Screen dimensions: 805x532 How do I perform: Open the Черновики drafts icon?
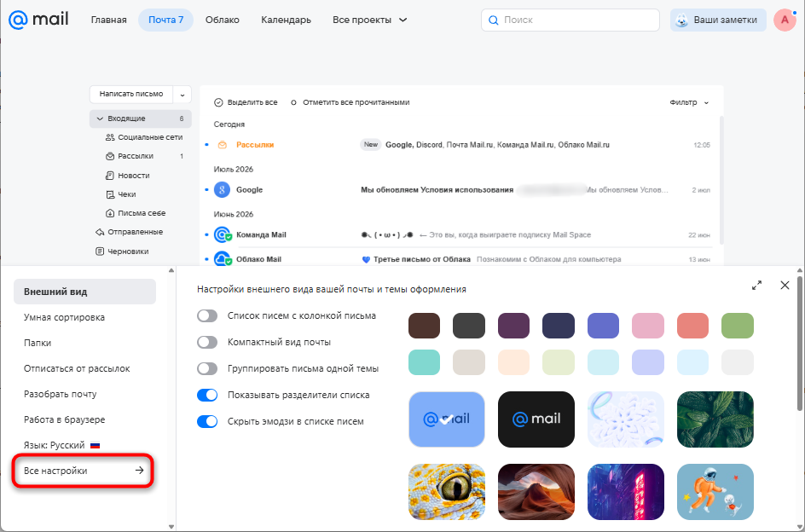click(x=100, y=252)
